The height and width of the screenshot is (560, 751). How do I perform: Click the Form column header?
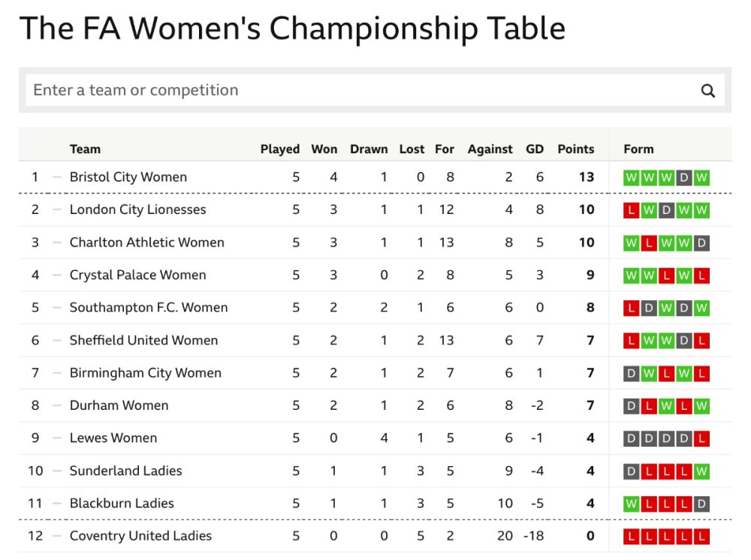638,149
